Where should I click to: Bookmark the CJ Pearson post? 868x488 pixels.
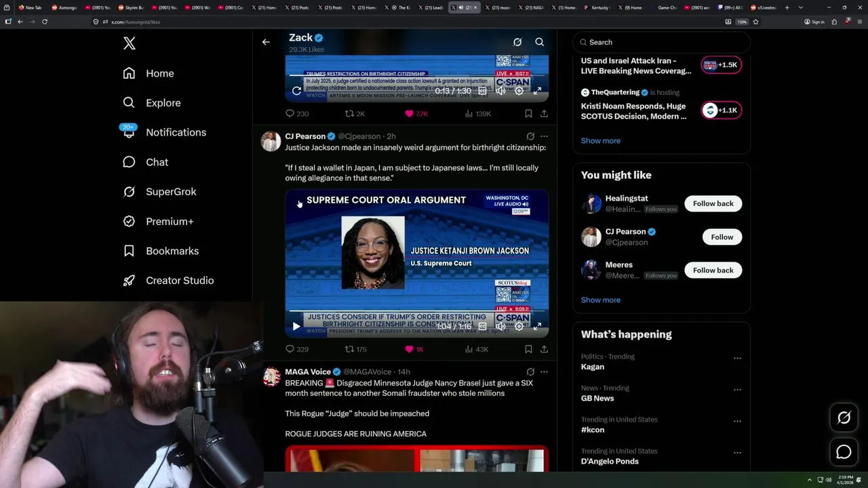click(x=528, y=349)
